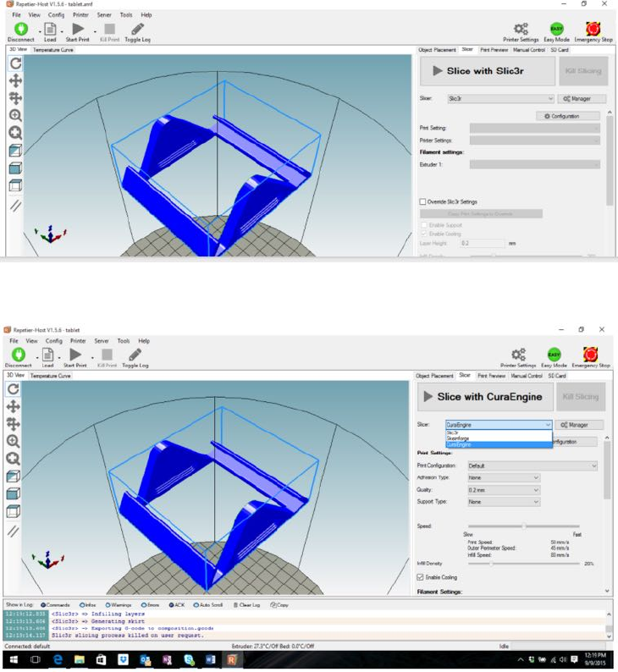The height and width of the screenshot is (672, 618).
Task: Click zoom-to-fit objects icon in upper window
Action: [x=16, y=133]
